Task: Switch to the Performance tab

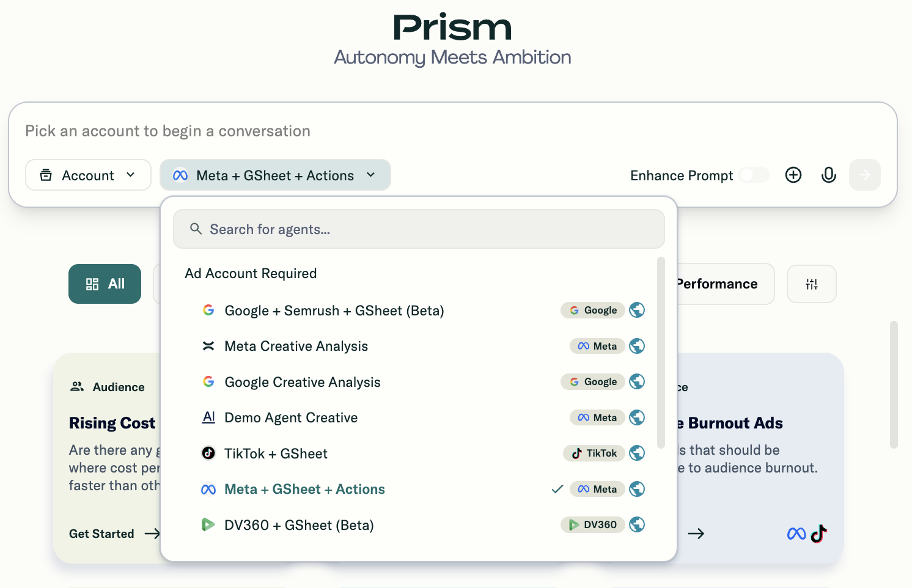Action: 718,284
